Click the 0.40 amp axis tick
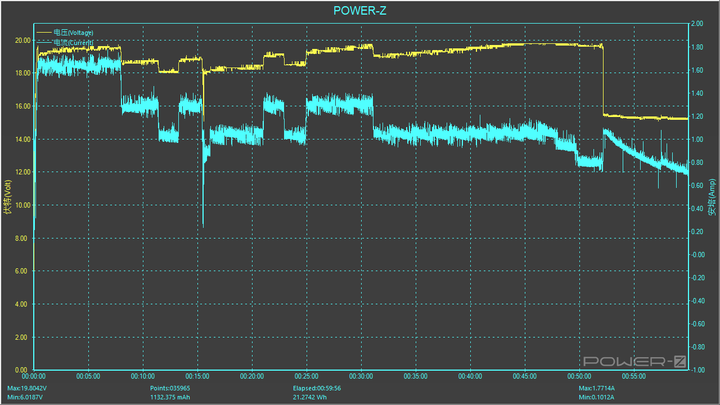Image resolution: width=720 pixels, height=405 pixels. coord(697,208)
